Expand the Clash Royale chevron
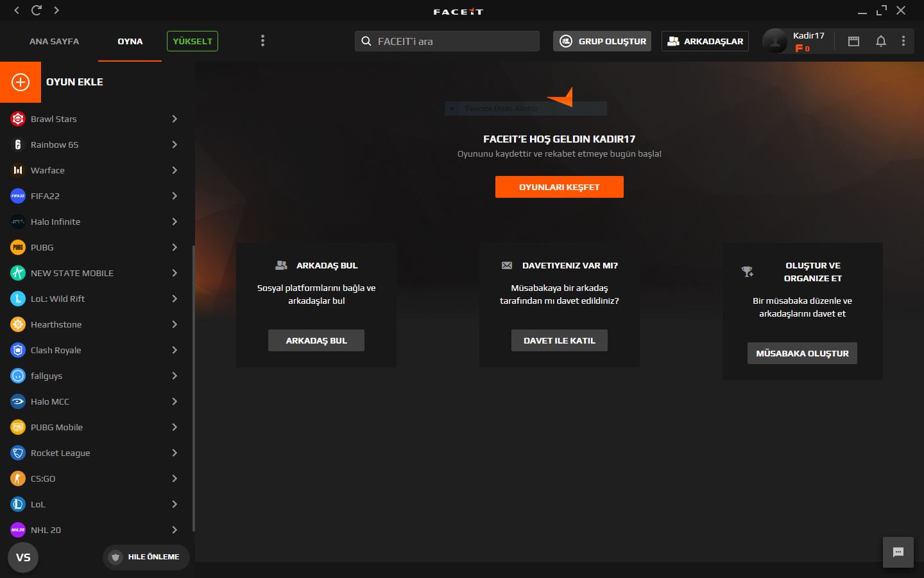 click(x=175, y=350)
